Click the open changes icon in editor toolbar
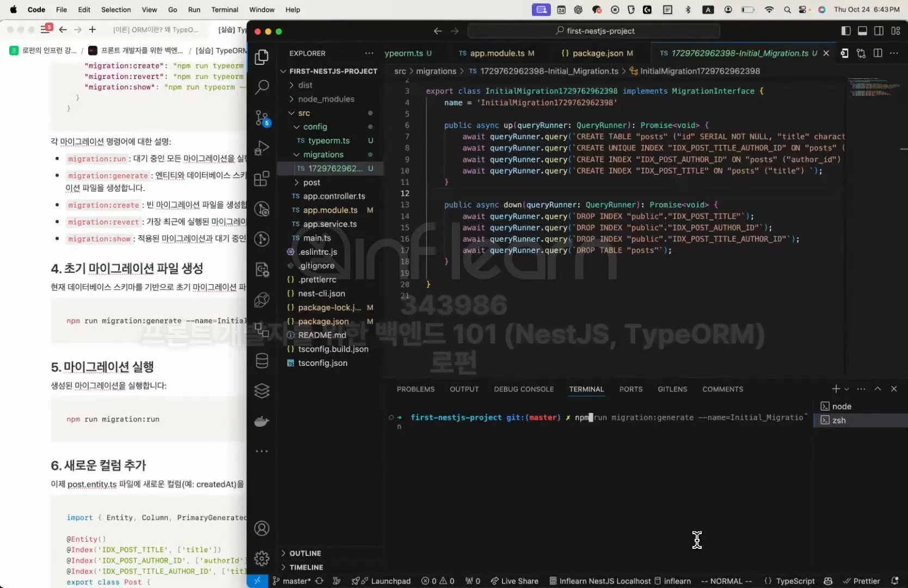The image size is (908, 588). [861, 53]
